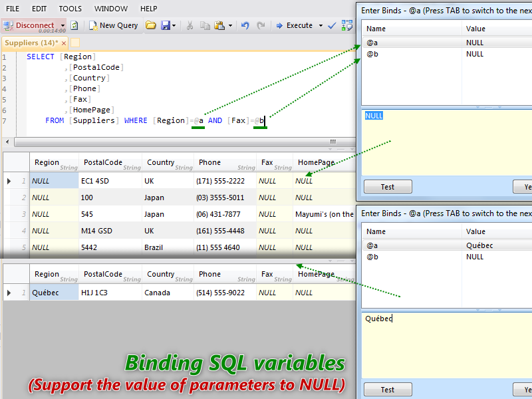The image size is (532, 399).
Task: Click row selector arrow for EC1 4SD row
Action: click(x=9, y=181)
